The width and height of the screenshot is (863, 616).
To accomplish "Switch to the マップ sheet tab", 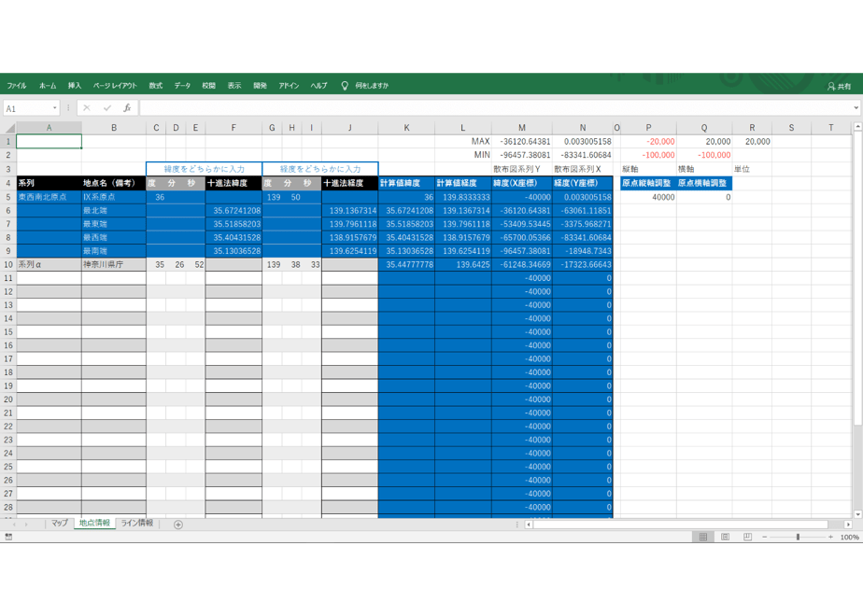I will coord(60,523).
